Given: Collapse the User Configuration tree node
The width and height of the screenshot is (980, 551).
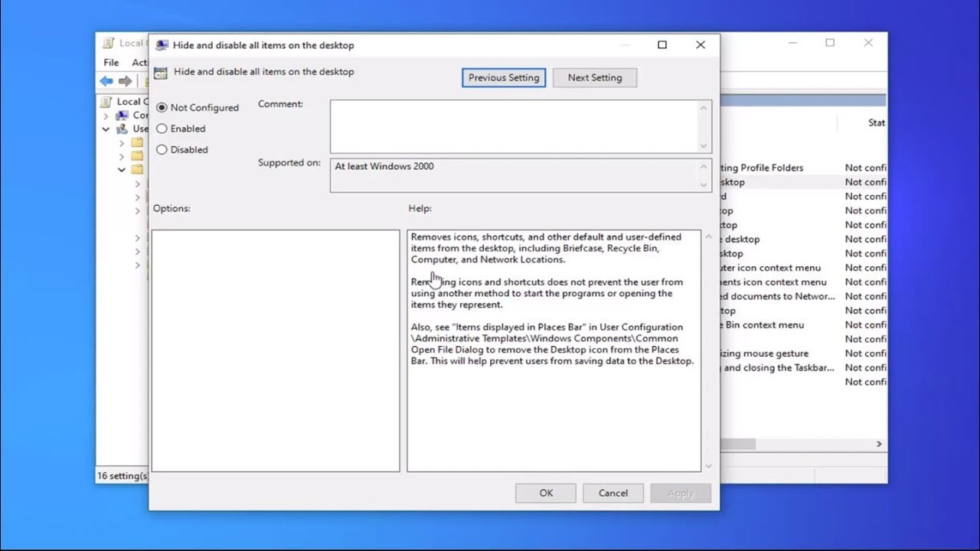Looking at the screenshot, I should tap(106, 129).
